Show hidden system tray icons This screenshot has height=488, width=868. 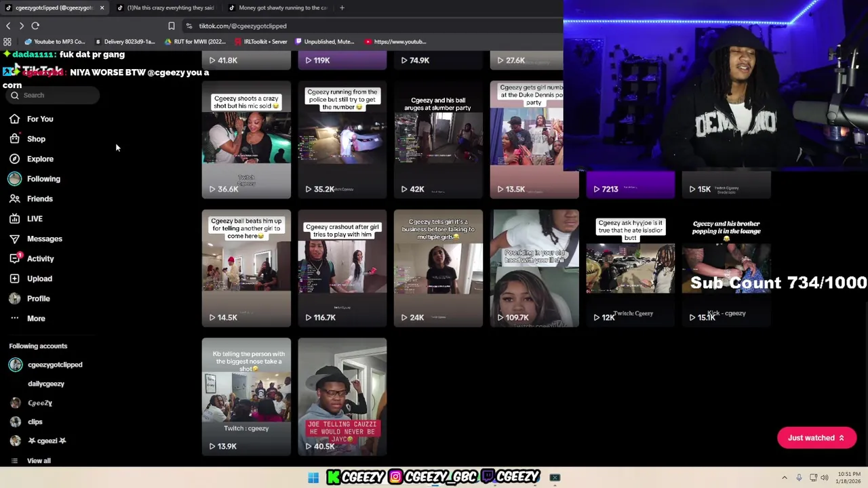[x=785, y=478]
